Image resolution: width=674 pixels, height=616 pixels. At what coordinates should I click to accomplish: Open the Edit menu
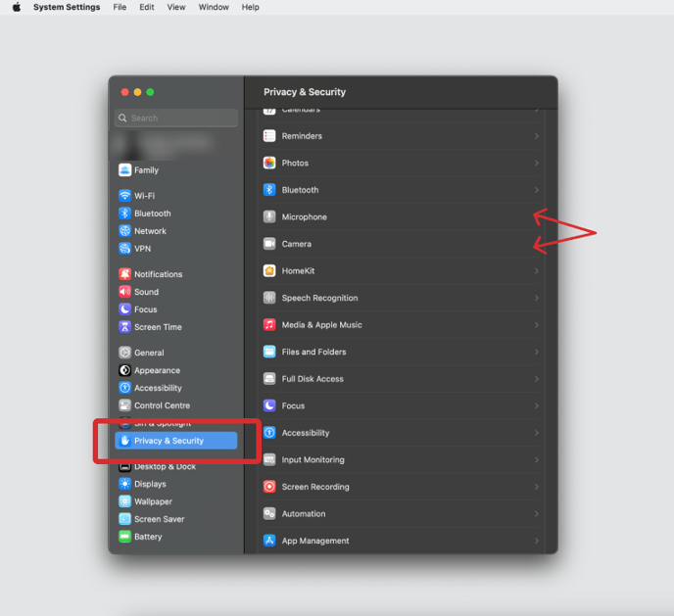click(147, 7)
